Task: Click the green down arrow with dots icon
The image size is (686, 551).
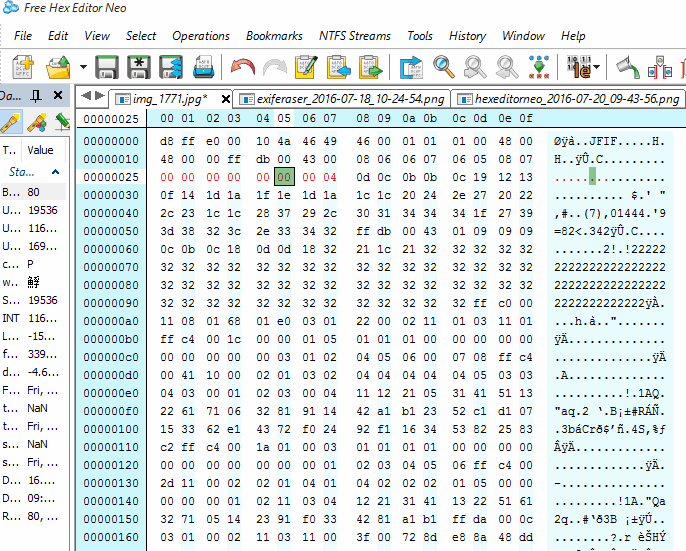Action: 539,67
